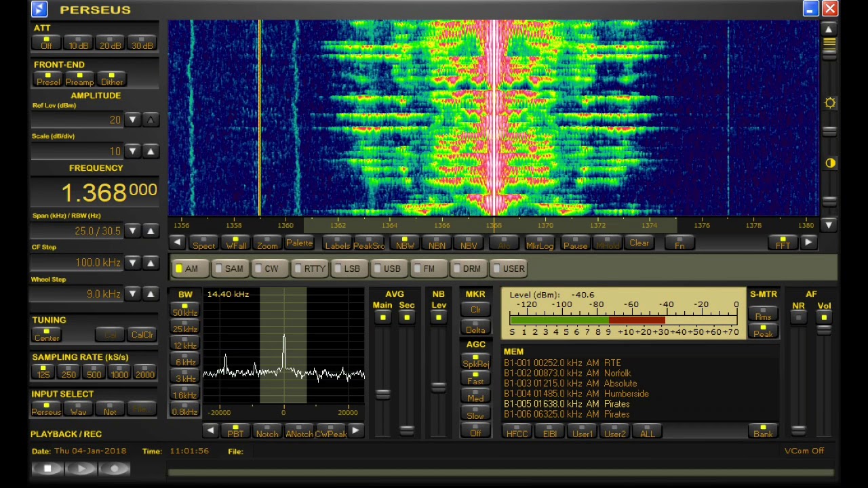Enable the PeakSrc function

pyautogui.click(x=370, y=243)
